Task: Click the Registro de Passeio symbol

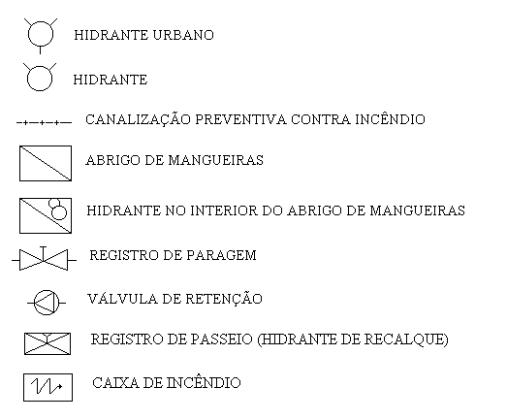Action: click(x=48, y=343)
